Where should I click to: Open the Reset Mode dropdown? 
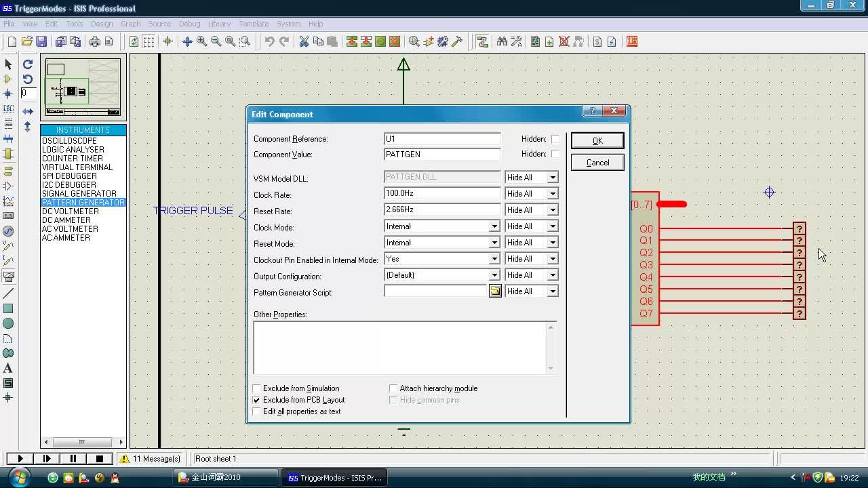[494, 243]
